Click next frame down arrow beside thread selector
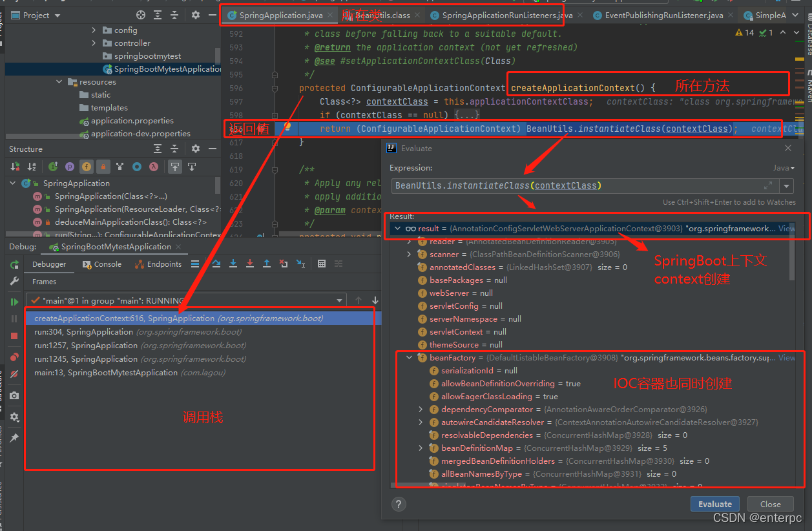 (375, 300)
